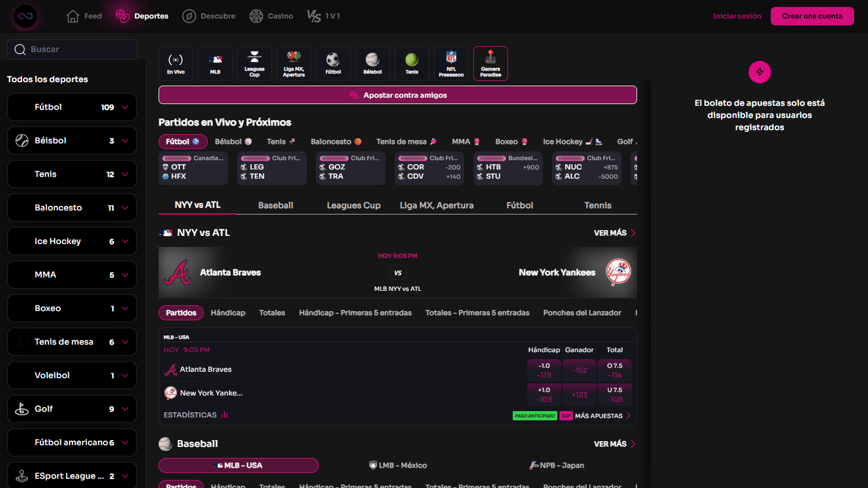Open the COR vs CDV live match card

coord(429,168)
